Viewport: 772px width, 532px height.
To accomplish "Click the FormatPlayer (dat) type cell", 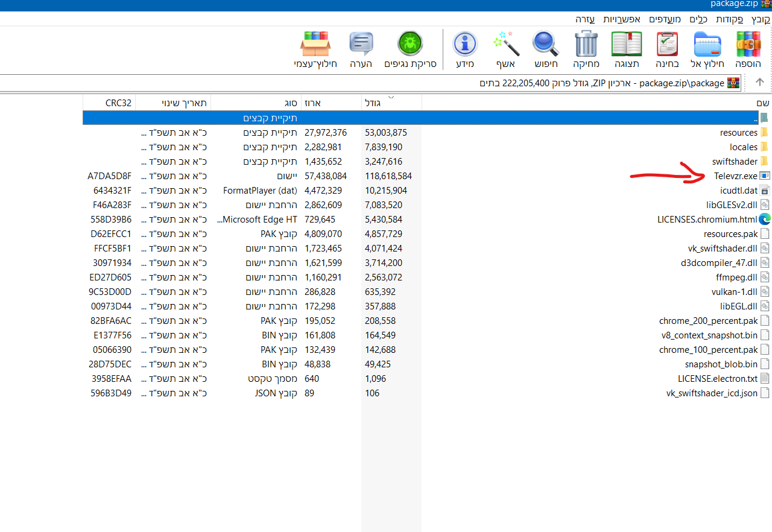I will (260, 190).
